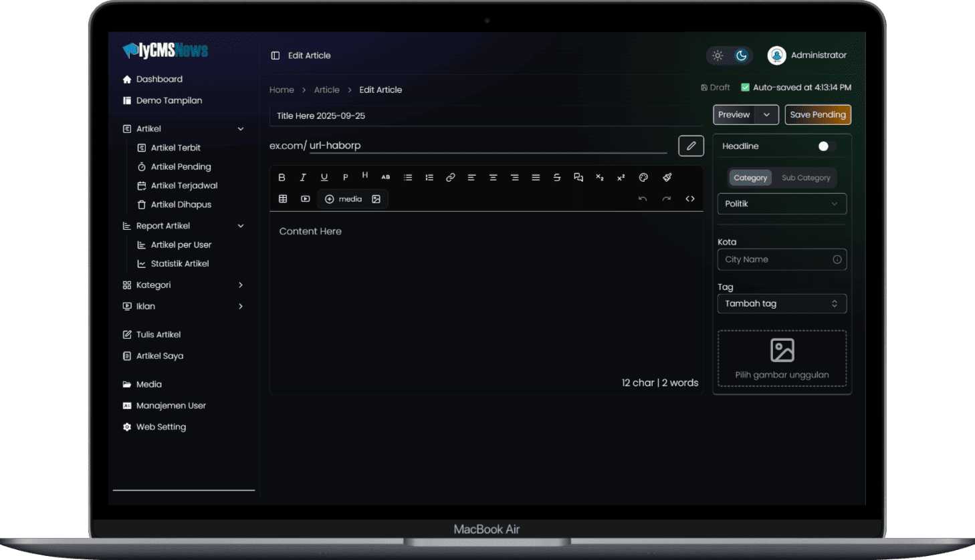The height and width of the screenshot is (560, 975).
Task: Select the Sub Category tab
Action: [x=805, y=178]
